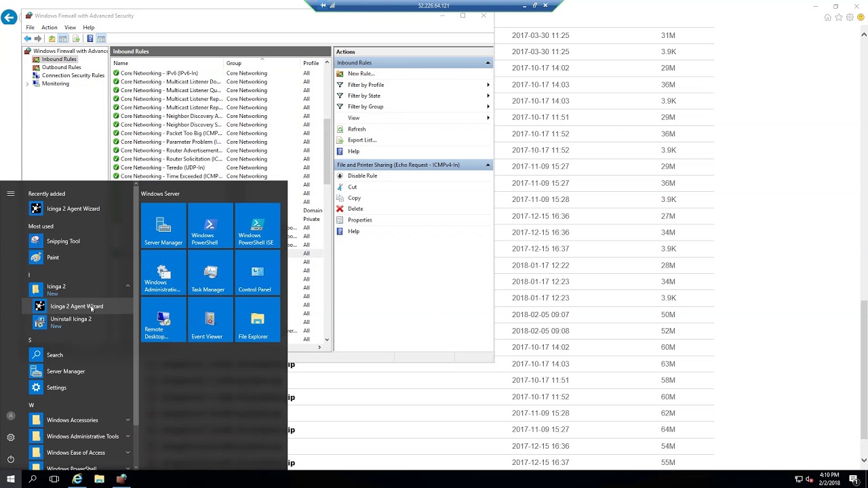Toggle the Show/Hide Console Tree toolbar icon
Viewport: 868px width, 488px height.
(63, 39)
